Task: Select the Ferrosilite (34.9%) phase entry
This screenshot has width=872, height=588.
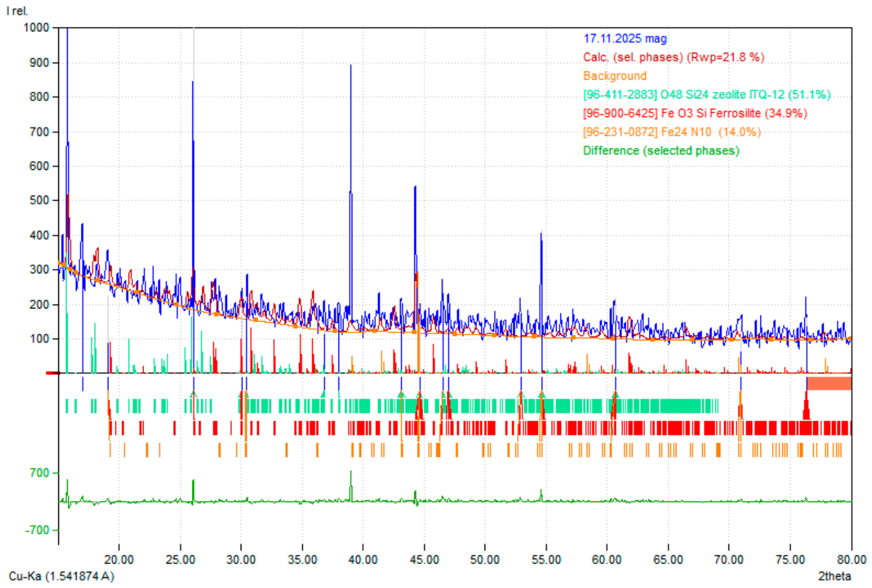Action: point(695,113)
